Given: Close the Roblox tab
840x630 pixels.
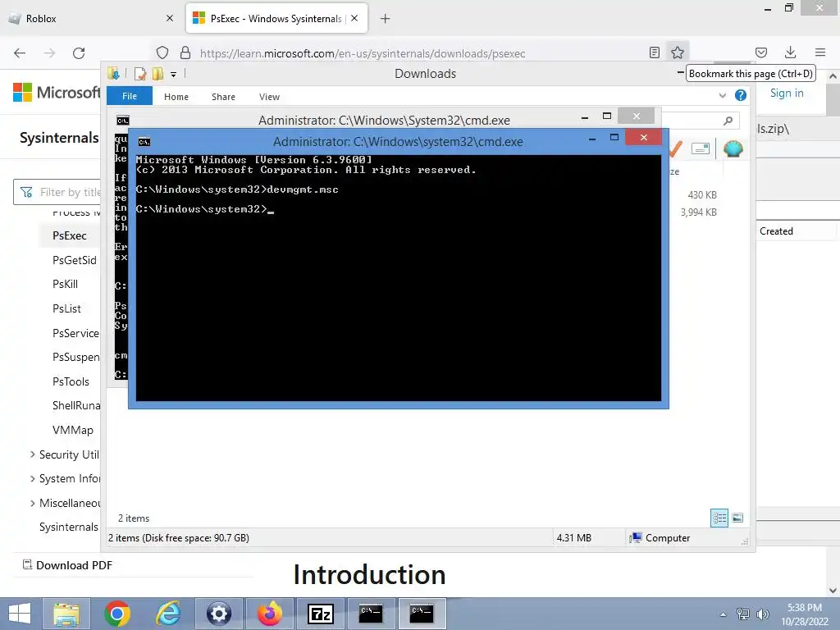Looking at the screenshot, I should (170, 18).
